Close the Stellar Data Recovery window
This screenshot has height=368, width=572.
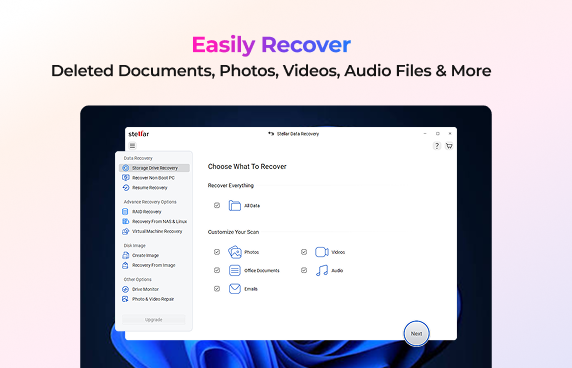tap(450, 133)
